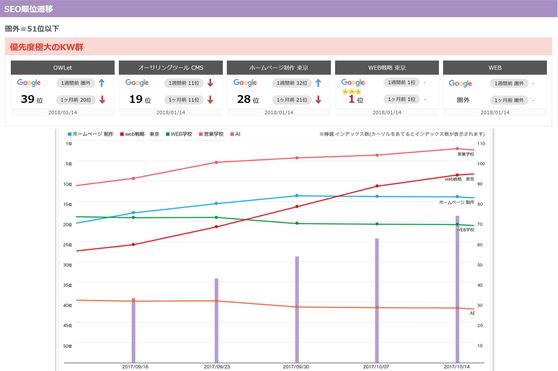558x371 pixels.
Task: Click the 2018/01/14 date under OWLet card
Action: (x=63, y=112)
